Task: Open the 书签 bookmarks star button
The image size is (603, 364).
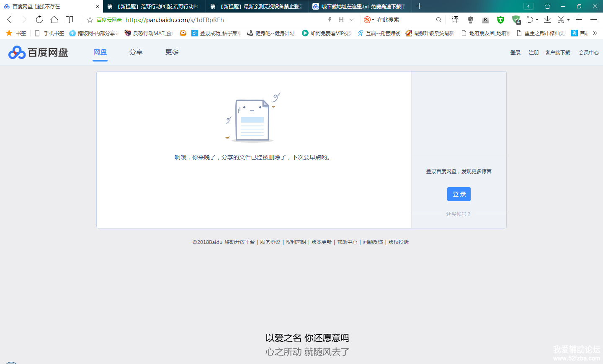Action: [16, 33]
